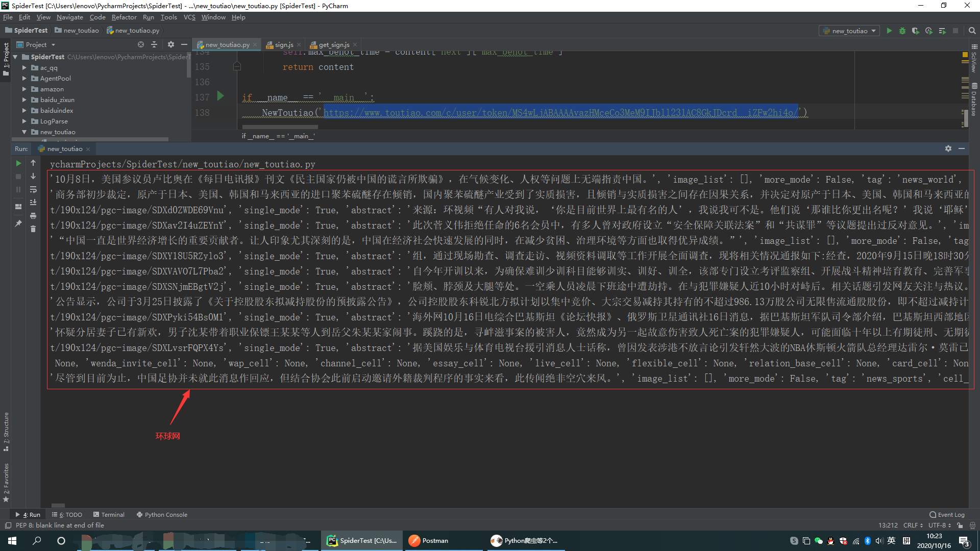Collapse all in Project panel
980x551 pixels.
pyautogui.click(x=154, y=45)
